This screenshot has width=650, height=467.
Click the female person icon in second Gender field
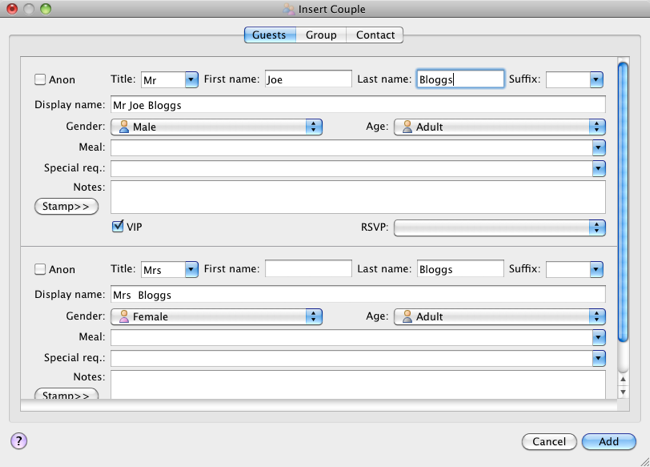(124, 316)
